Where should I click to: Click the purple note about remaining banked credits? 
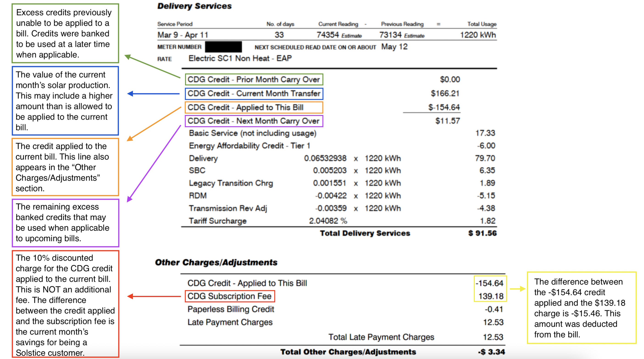[65, 223]
